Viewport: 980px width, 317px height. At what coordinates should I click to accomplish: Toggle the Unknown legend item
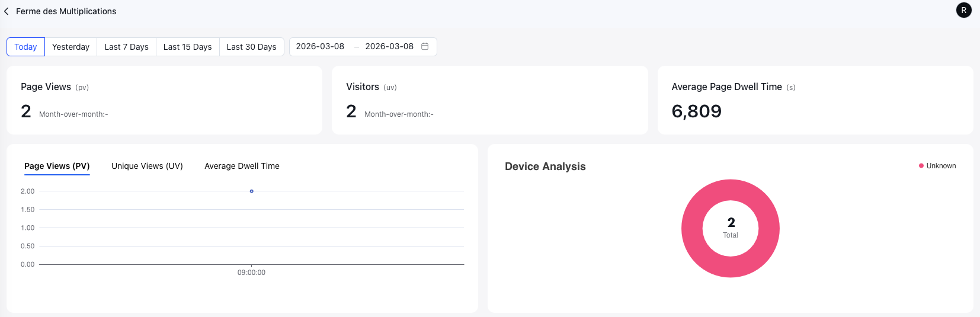pyautogui.click(x=937, y=166)
